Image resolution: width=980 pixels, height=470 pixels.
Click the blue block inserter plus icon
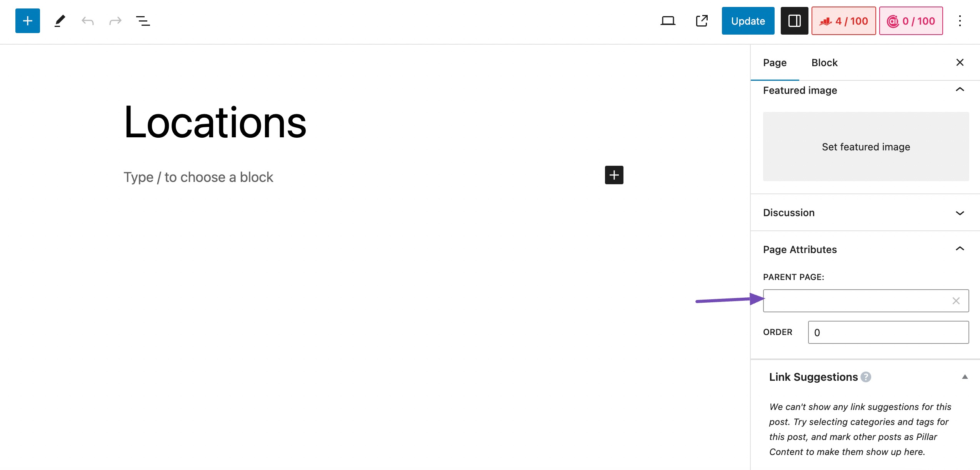(x=28, y=21)
